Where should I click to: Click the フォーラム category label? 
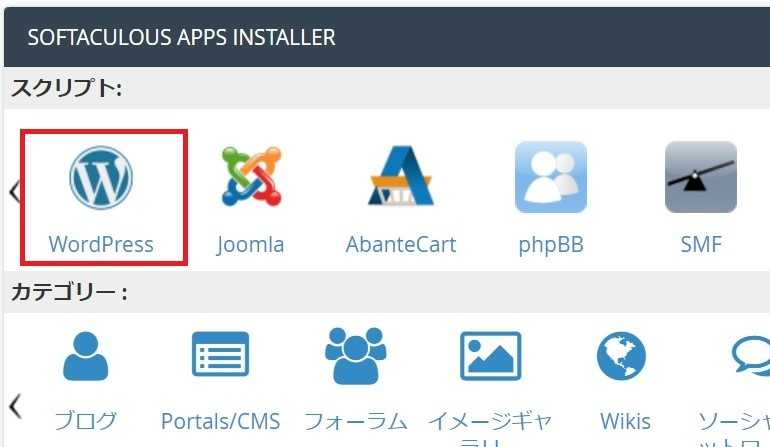[356, 421]
